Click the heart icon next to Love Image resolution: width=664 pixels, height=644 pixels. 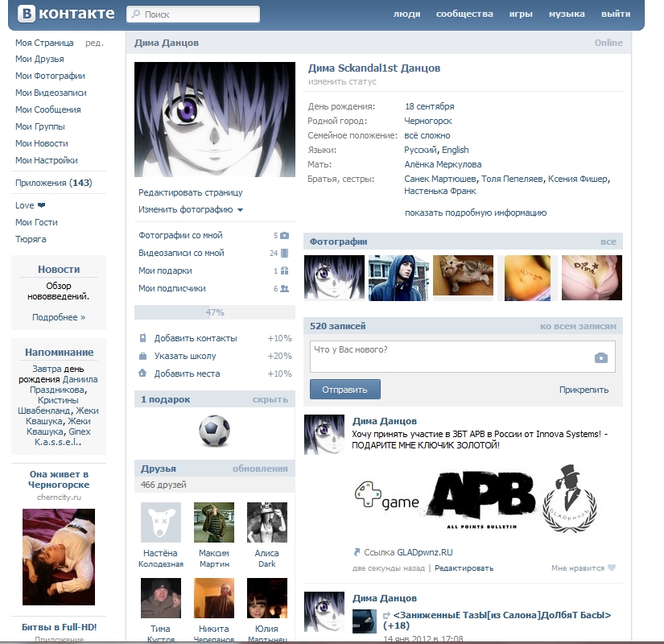42,205
